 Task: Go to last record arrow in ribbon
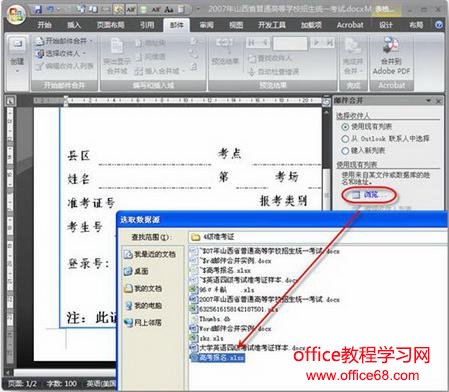329,42
